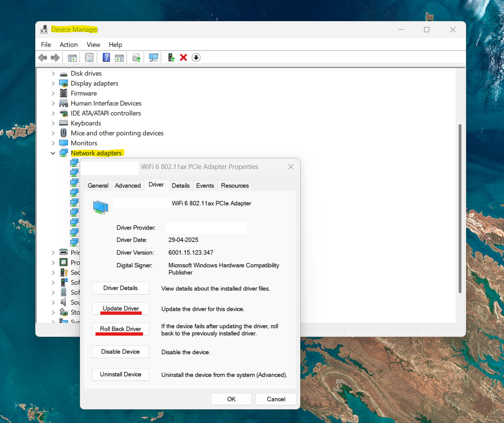Click the Roll Back Driver button
This screenshot has height=423, width=504.
click(120, 329)
